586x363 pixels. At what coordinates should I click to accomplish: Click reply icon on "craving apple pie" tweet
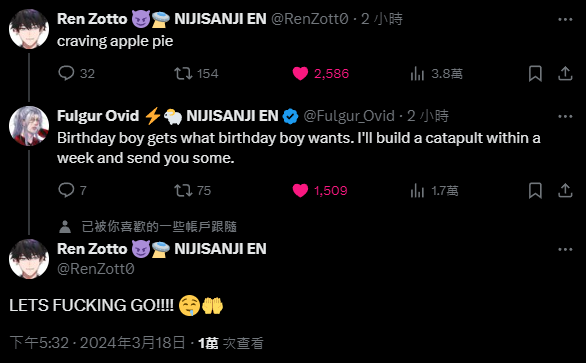(x=66, y=73)
